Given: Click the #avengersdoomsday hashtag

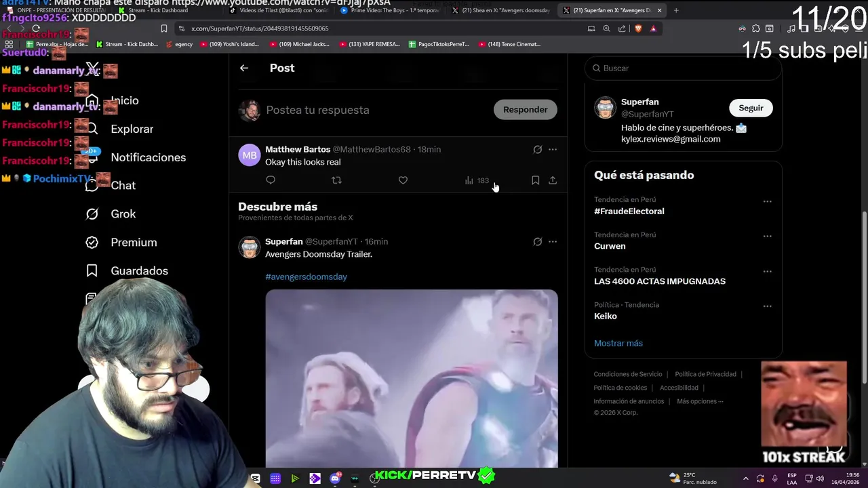Looking at the screenshot, I should pyautogui.click(x=306, y=277).
